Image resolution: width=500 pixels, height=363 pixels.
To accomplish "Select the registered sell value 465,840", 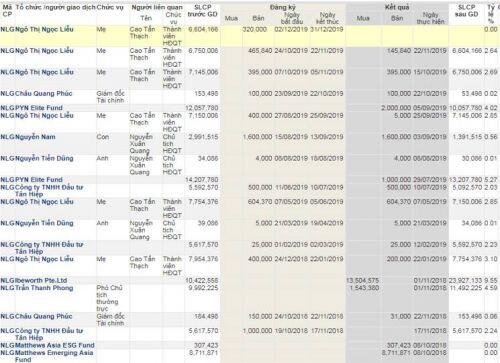I will pyautogui.click(x=260, y=50).
